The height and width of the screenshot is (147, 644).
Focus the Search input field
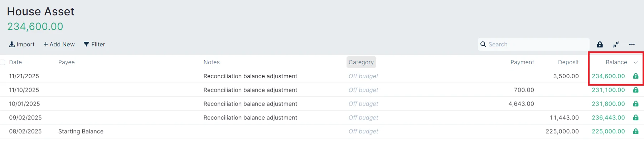tap(537, 44)
